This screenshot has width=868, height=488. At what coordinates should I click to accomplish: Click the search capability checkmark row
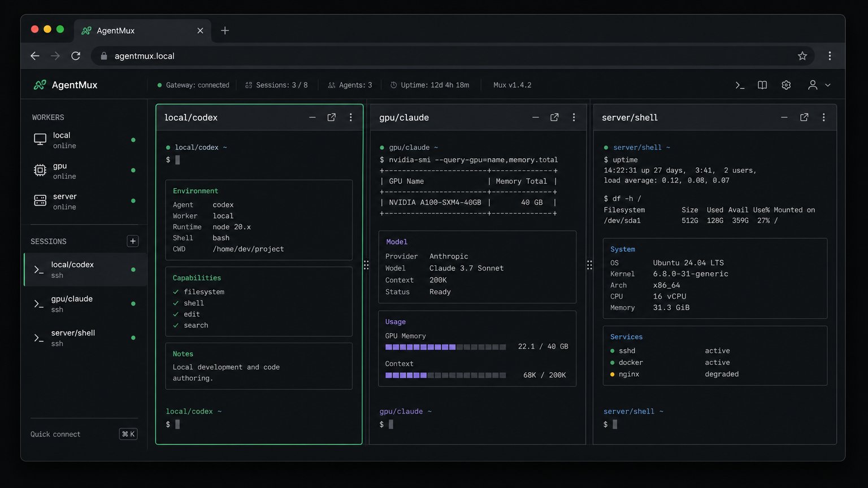190,325
